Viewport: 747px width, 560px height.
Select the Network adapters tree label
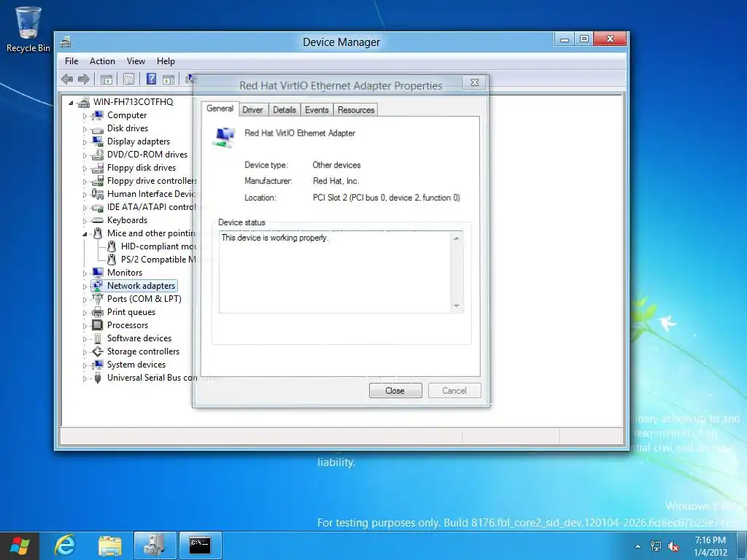[x=141, y=286]
